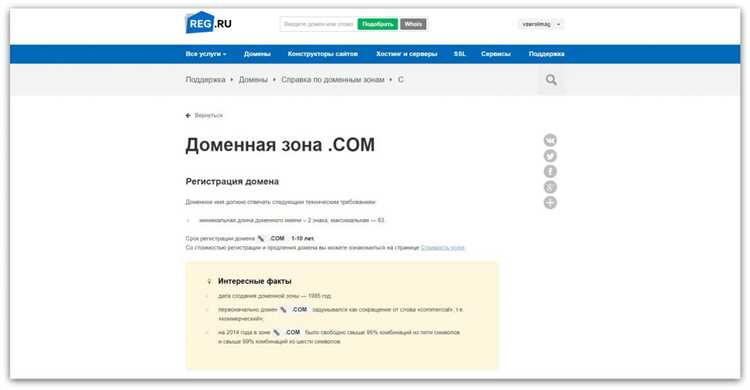Expand the Все услуги menu
750x390 pixels.
(206, 54)
